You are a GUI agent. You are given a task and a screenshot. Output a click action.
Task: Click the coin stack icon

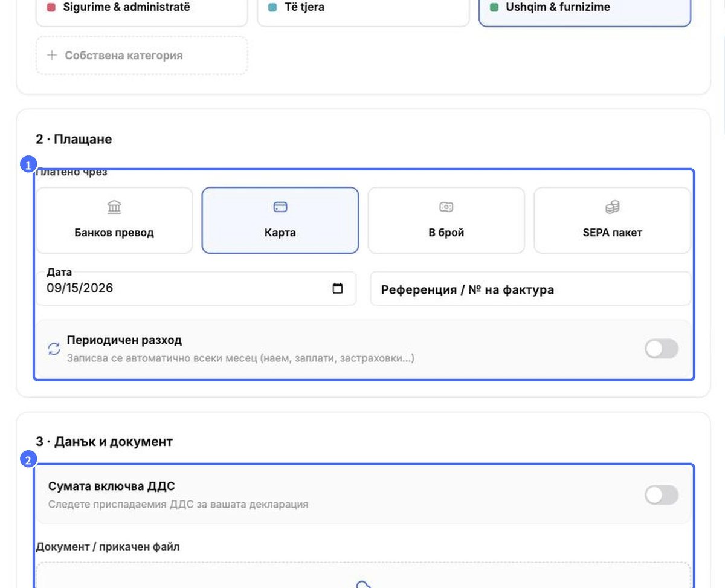[x=613, y=207]
